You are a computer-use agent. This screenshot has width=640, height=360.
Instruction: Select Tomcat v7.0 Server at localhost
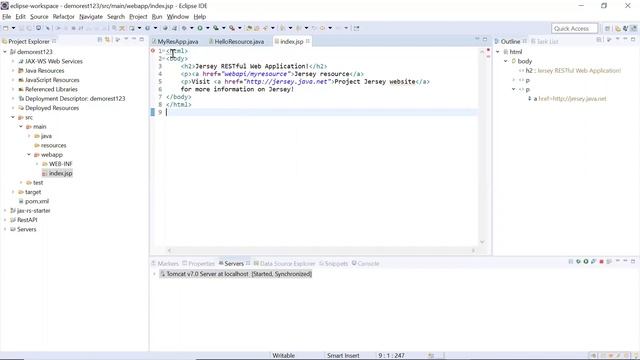point(236,274)
